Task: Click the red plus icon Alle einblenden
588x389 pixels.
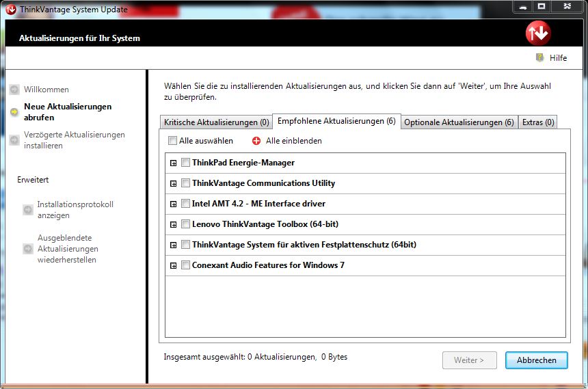Action: coord(256,141)
